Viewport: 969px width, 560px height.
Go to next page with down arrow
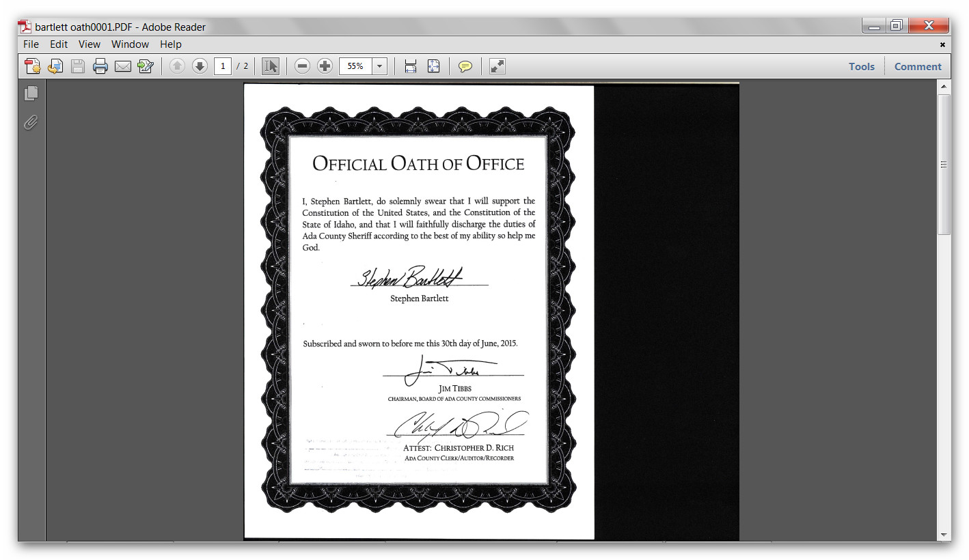coord(200,66)
